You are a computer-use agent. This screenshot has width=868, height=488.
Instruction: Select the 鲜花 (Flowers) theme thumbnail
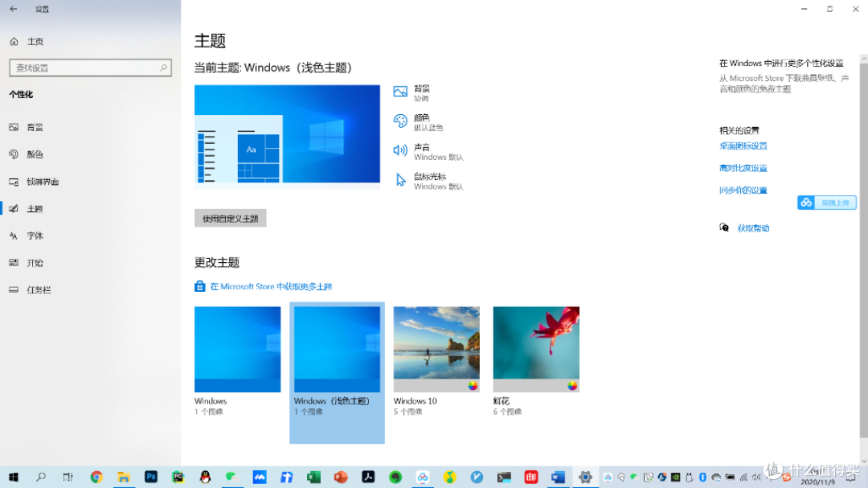pyautogui.click(x=536, y=350)
